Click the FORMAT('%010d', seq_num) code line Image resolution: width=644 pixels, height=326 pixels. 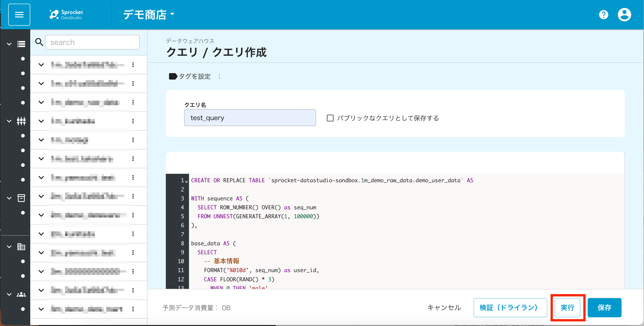point(262,270)
